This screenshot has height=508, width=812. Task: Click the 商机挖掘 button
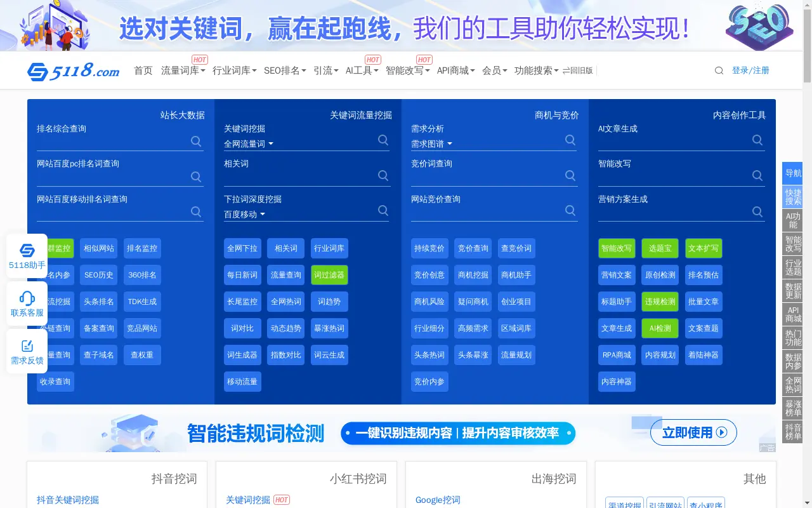pos(473,275)
